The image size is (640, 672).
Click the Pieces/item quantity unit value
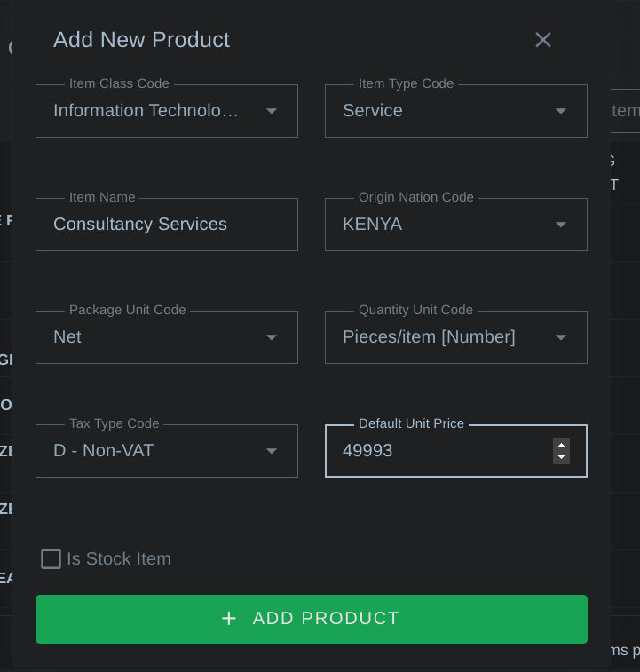(x=429, y=337)
